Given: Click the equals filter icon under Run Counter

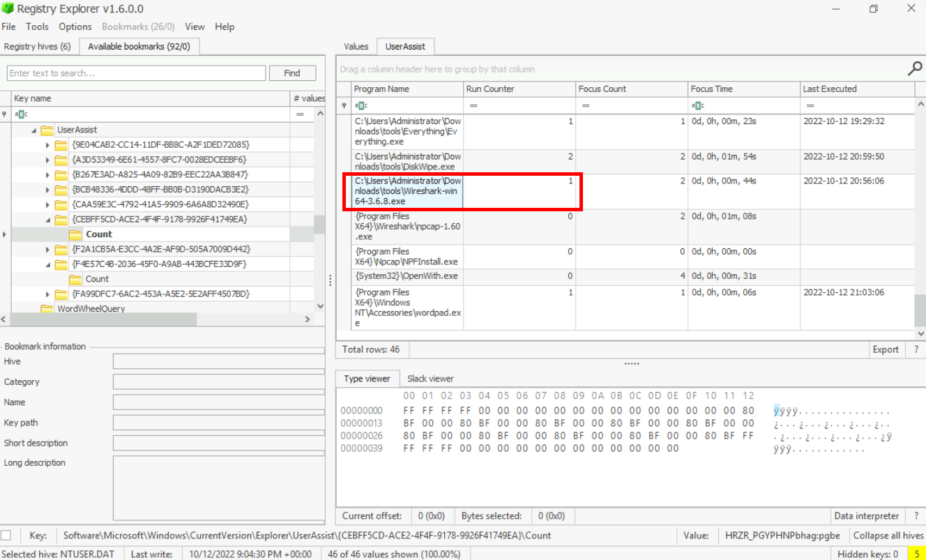Looking at the screenshot, I should coord(472,105).
